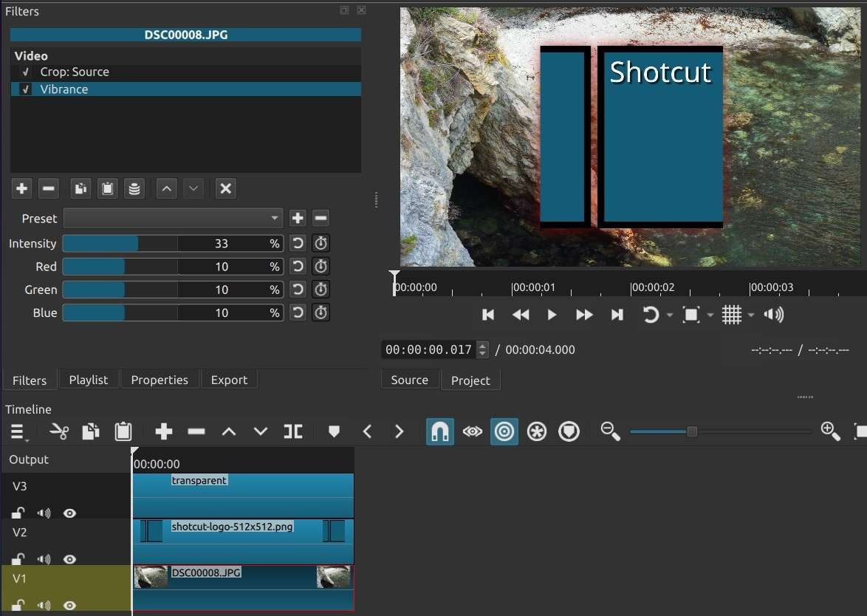Viewport: 867px width, 616px height.
Task: Add a new filter with the plus icon
Action: 21,188
